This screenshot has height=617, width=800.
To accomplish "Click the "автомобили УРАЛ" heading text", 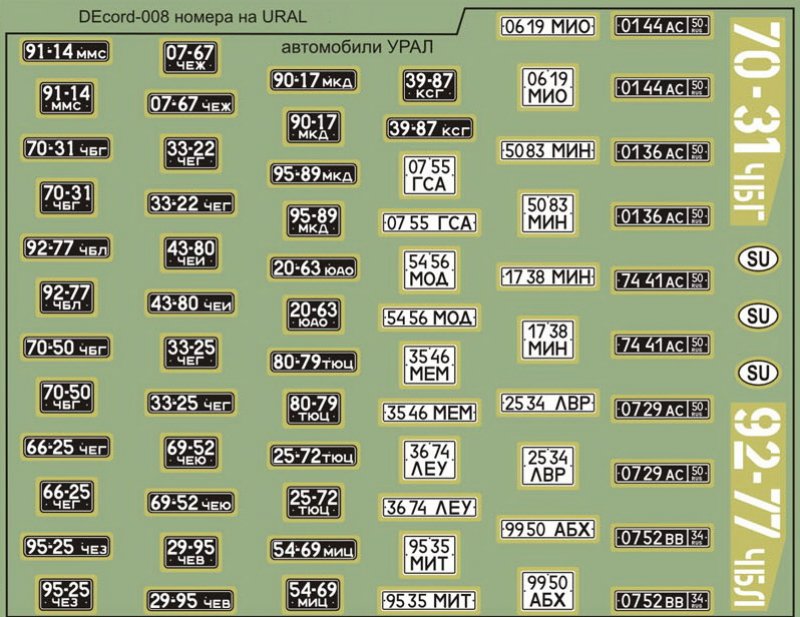I will pos(357,47).
